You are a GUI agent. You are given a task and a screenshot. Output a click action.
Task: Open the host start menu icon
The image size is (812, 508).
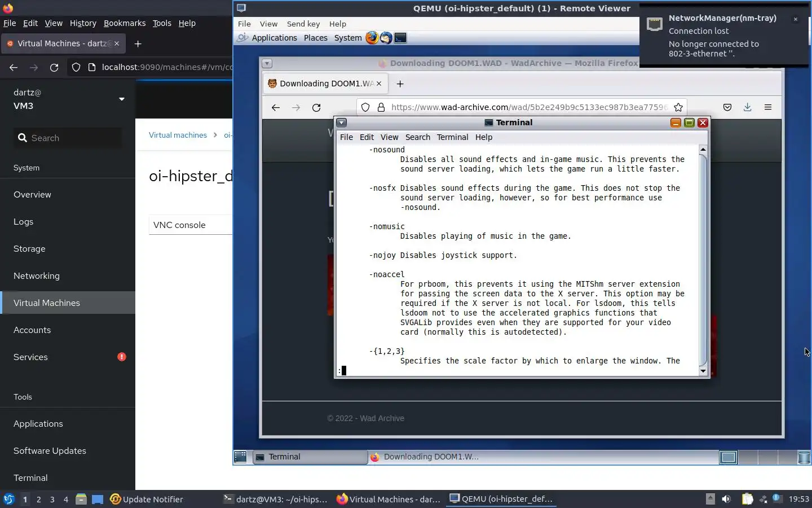pos(9,499)
